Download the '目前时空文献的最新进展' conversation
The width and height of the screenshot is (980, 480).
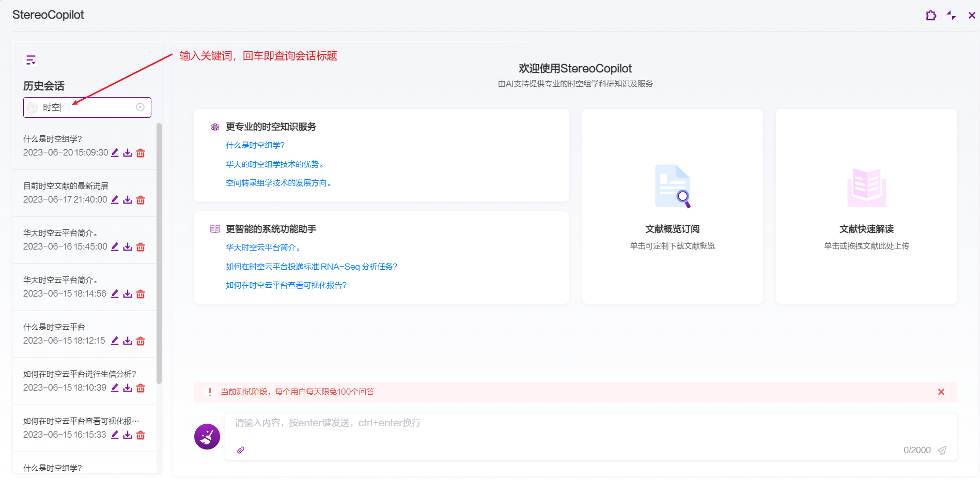[x=128, y=200]
